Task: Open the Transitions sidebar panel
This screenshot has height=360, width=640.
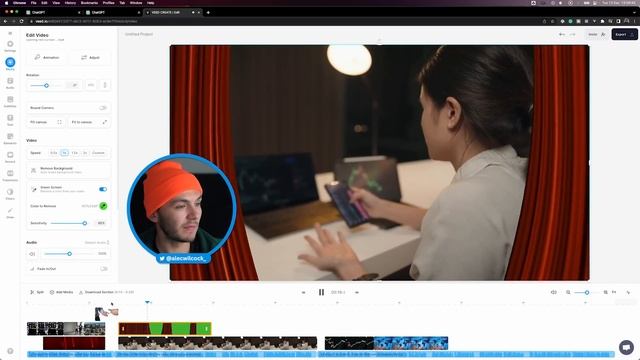Action: tap(10, 176)
